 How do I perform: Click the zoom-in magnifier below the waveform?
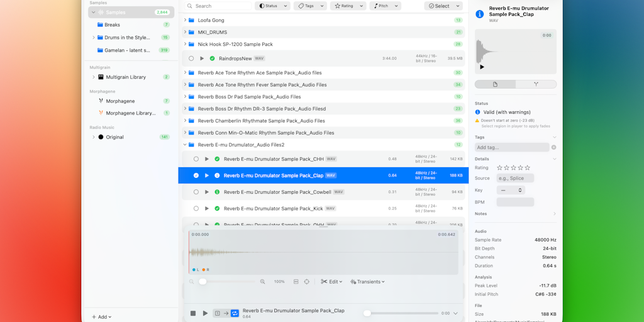pos(262,282)
